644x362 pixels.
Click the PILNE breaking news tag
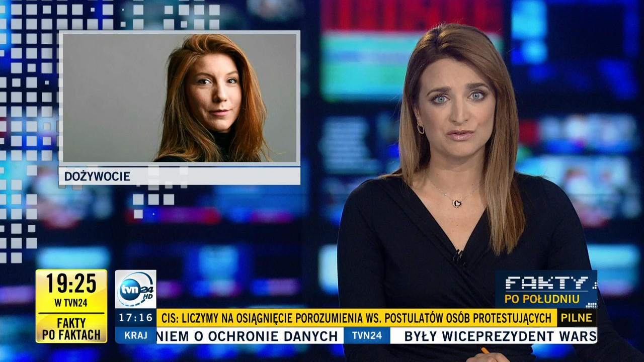click(577, 318)
